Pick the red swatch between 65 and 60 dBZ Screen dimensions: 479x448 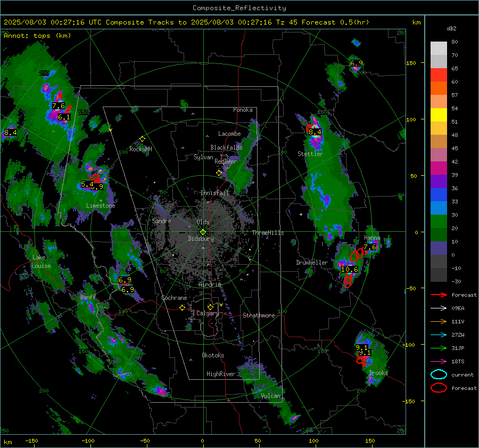point(439,75)
